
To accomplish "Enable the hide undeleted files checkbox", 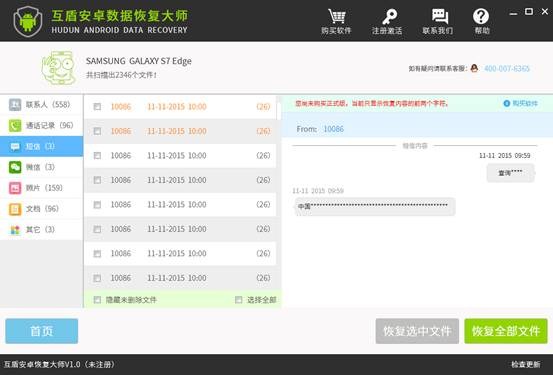I will coord(97,300).
